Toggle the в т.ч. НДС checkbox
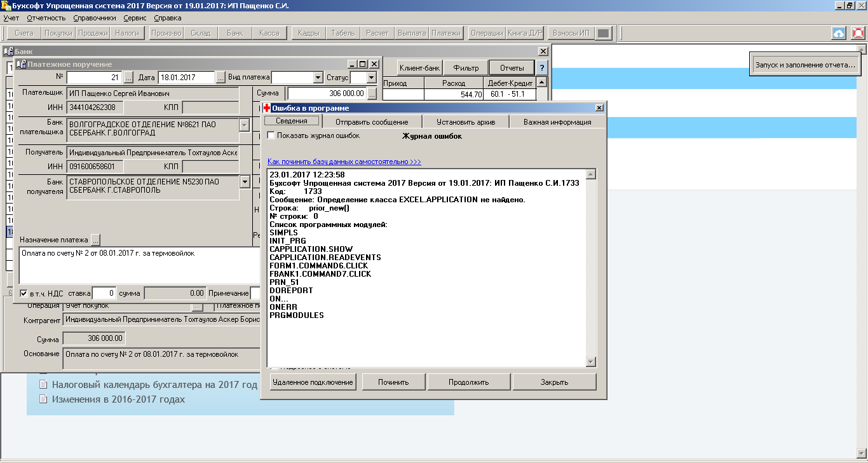Viewport: 868px width, 463px height. pos(24,293)
